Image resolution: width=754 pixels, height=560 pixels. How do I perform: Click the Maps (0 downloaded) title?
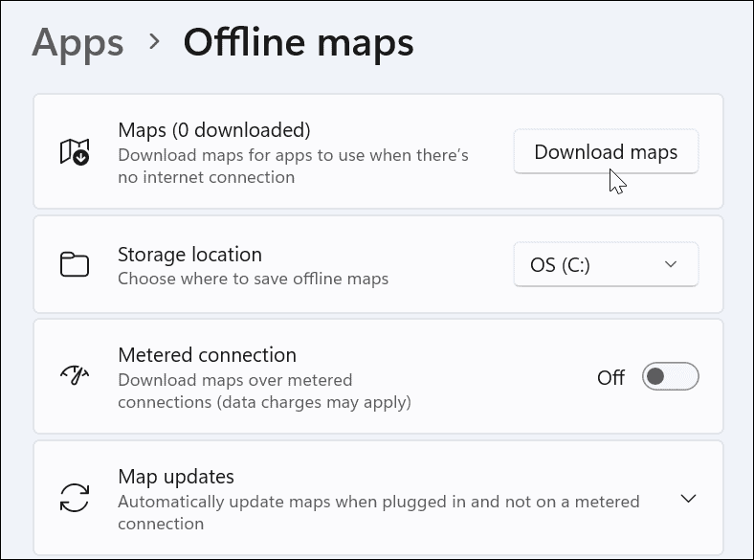tap(213, 130)
